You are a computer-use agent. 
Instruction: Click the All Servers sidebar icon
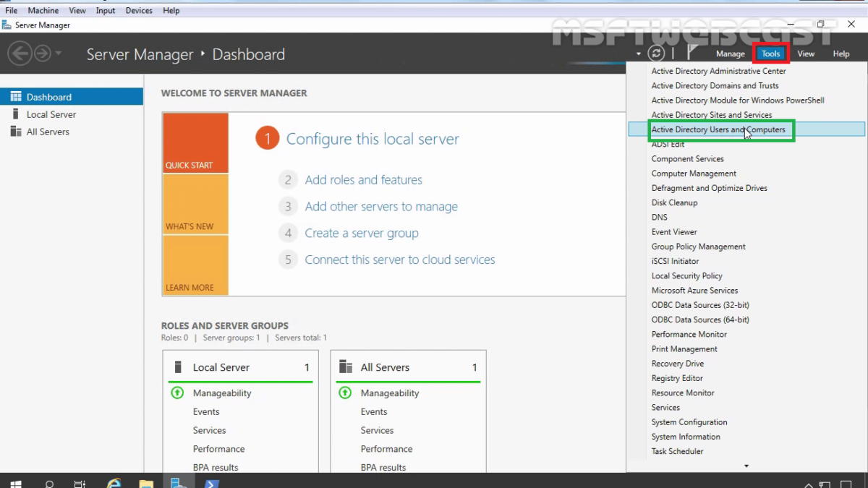16,132
